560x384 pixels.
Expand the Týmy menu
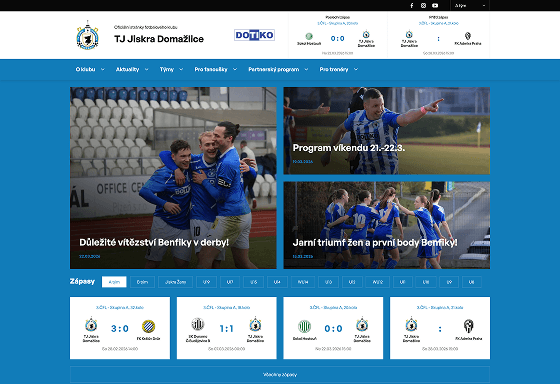point(171,69)
